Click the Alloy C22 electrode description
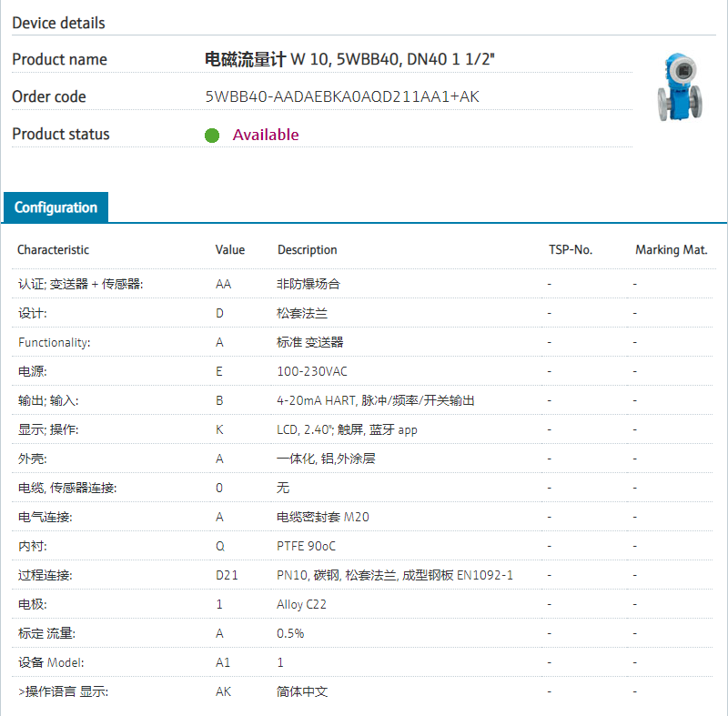This screenshot has height=716, width=728. [303, 604]
